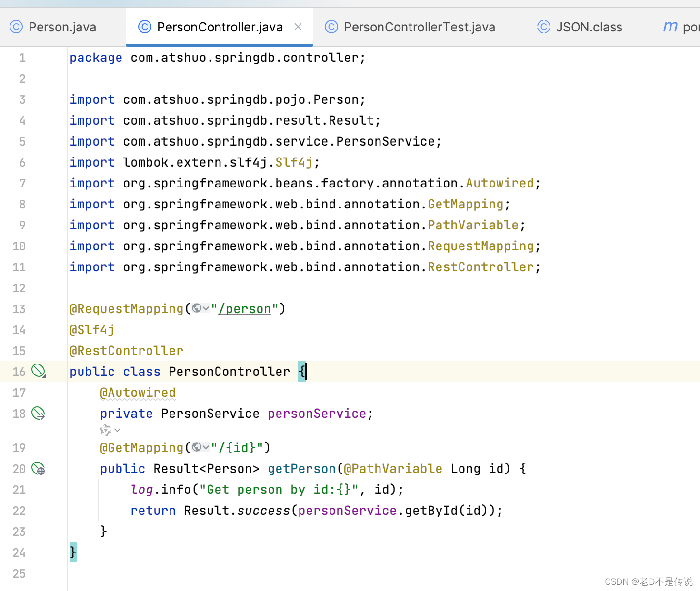Viewport: 700px width, 591px height.
Task: Click PersonController class name on line 16
Action: pos(230,372)
